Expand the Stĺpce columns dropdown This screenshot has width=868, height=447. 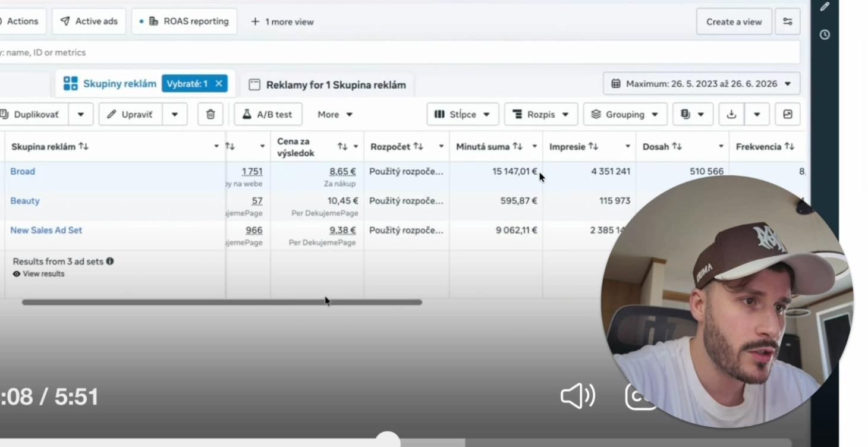(462, 114)
